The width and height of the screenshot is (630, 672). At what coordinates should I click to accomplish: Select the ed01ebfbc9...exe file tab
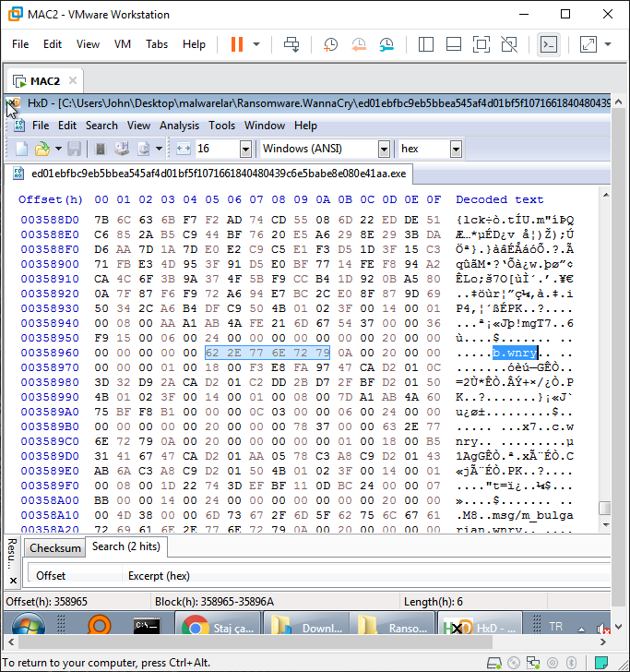click(208, 174)
